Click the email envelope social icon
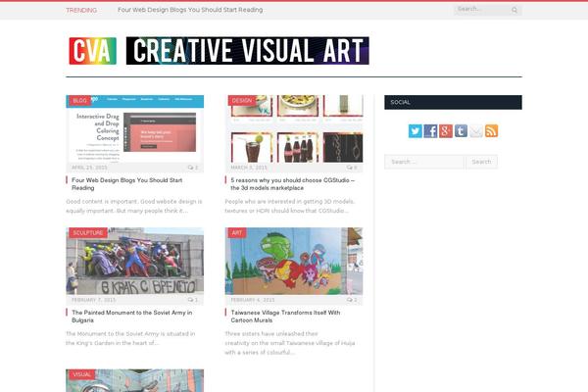This screenshot has height=392, width=588. [x=476, y=131]
